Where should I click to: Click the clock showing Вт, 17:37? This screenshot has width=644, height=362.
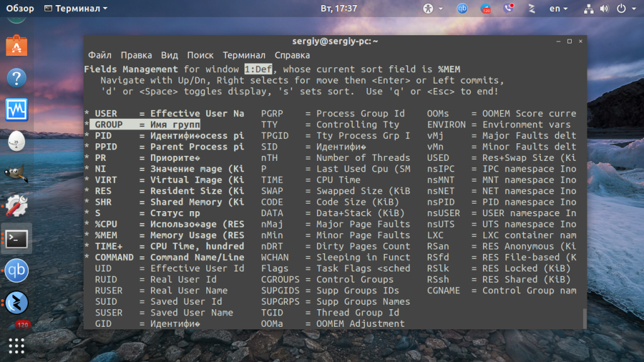[339, 8]
